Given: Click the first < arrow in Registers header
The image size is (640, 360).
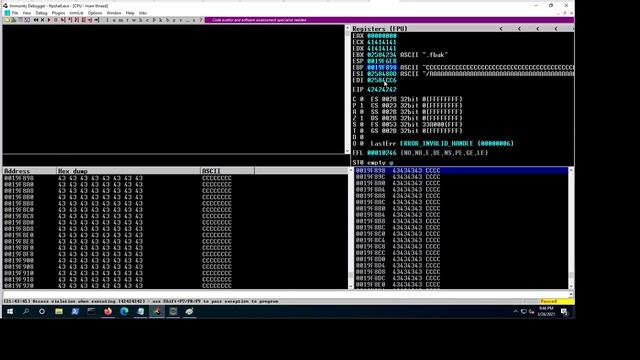Looking at the screenshot, I should tap(501, 29).
